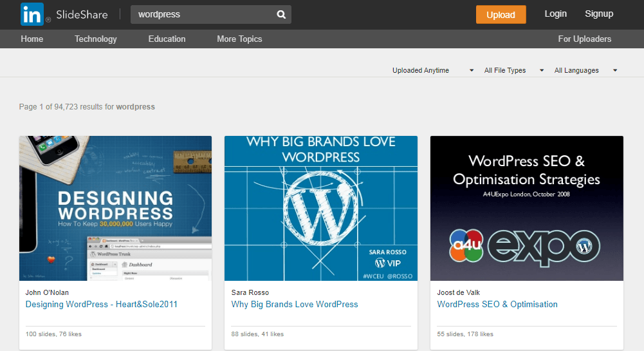Viewport: 644px width, 351px height.
Task: Click the search magnifier icon
Action: pyautogui.click(x=281, y=14)
